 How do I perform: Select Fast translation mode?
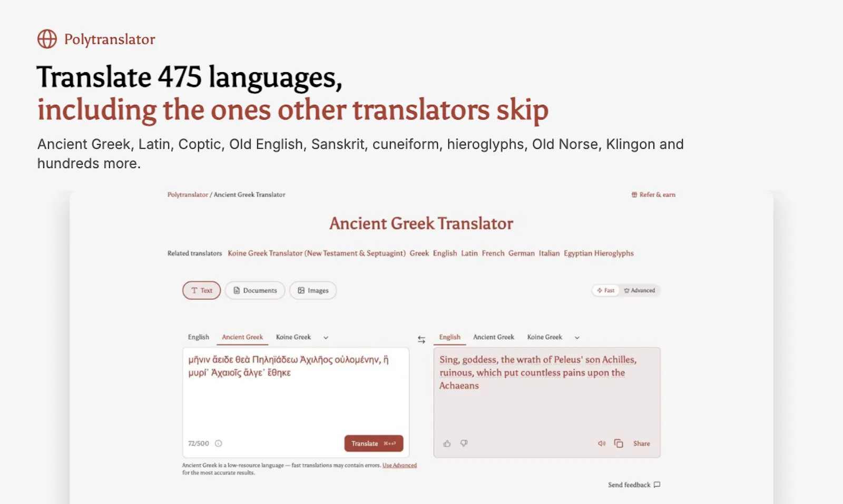pos(606,290)
